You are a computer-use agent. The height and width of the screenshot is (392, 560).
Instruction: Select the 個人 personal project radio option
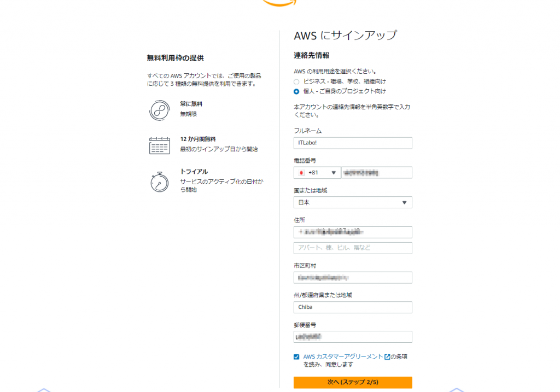click(296, 91)
